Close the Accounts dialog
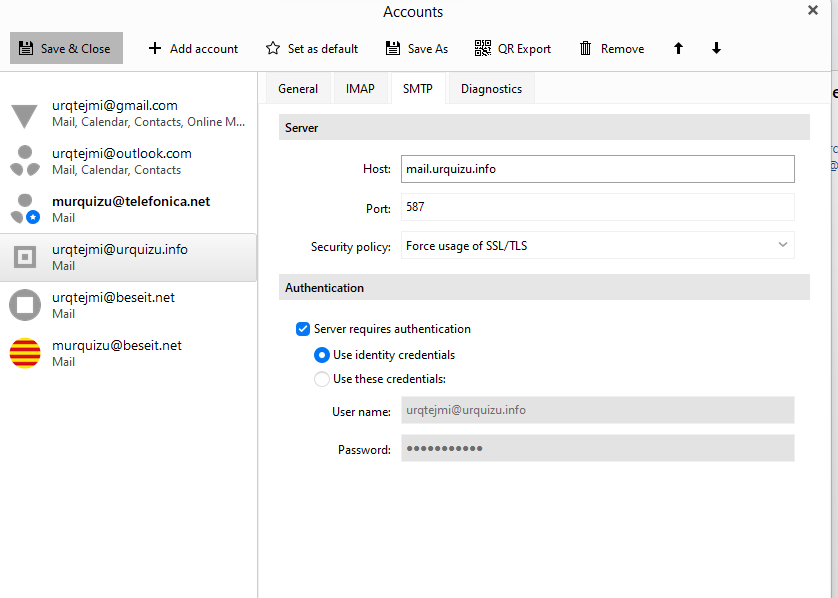838x598 pixels. click(x=813, y=10)
